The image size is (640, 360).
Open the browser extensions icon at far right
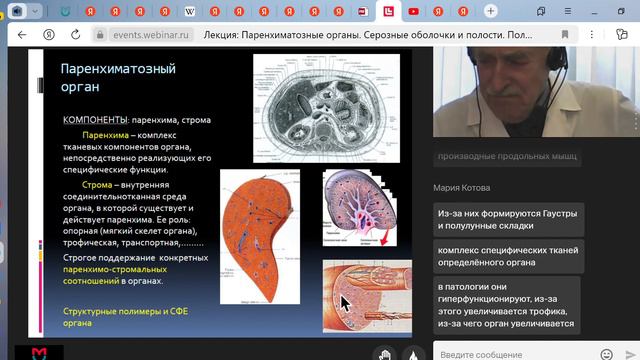(x=622, y=35)
